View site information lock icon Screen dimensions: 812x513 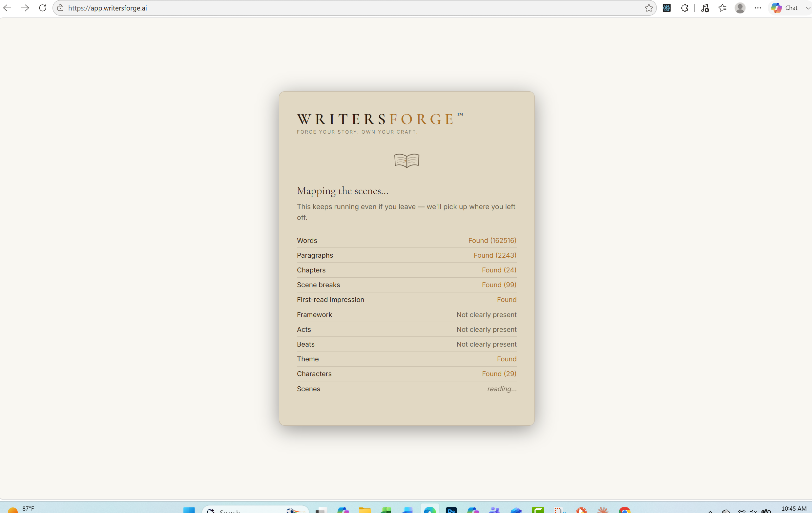(x=60, y=8)
